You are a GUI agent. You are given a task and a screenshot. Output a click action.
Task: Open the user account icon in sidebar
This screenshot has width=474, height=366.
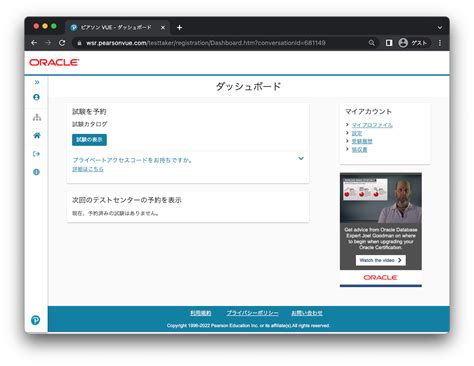tap(37, 97)
